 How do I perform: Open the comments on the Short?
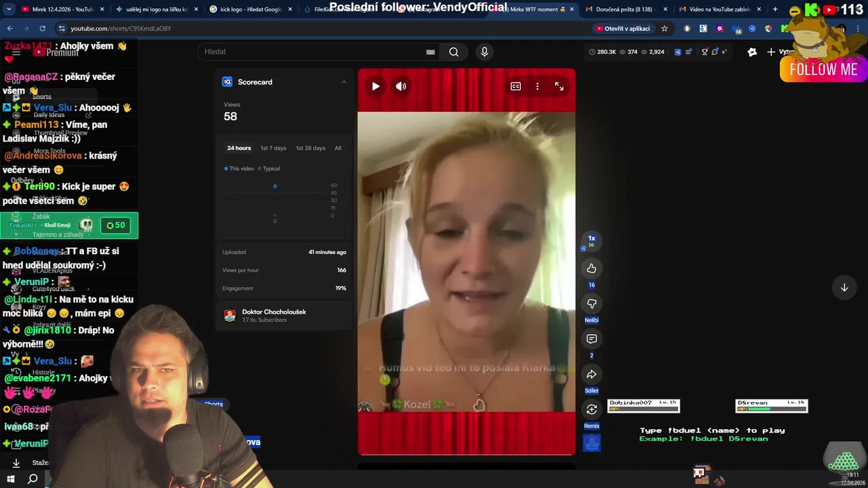pos(591,339)
